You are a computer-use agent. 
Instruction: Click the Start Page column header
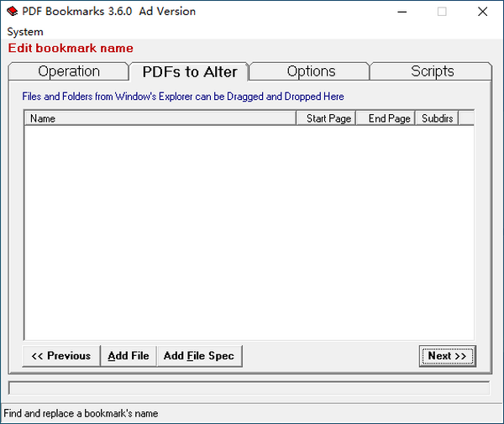[x=328, y=118]
